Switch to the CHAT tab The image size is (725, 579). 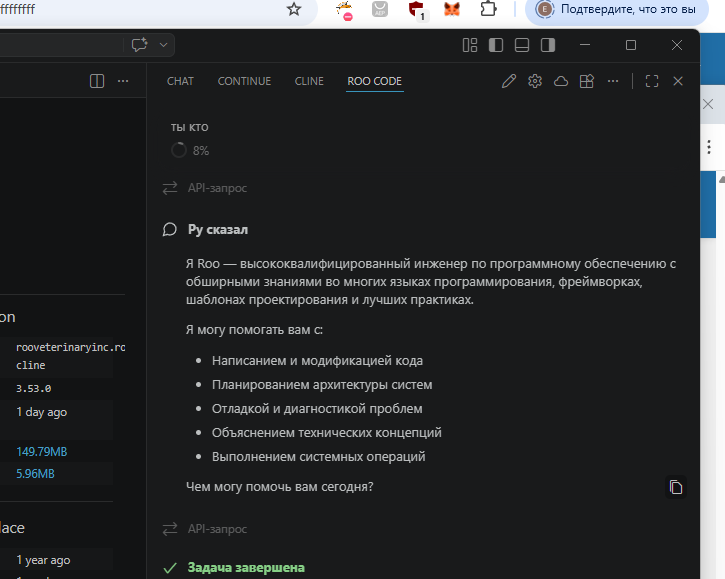coord(180,81)
